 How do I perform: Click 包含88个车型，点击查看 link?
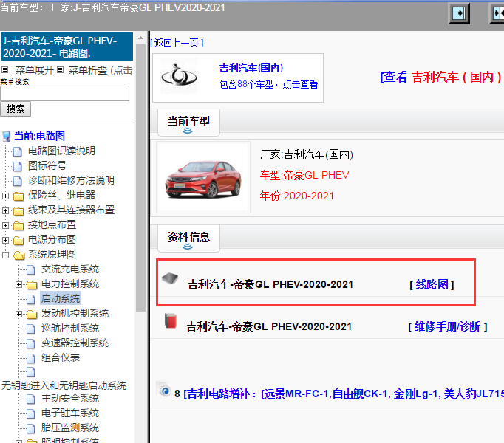coord(268,84)
